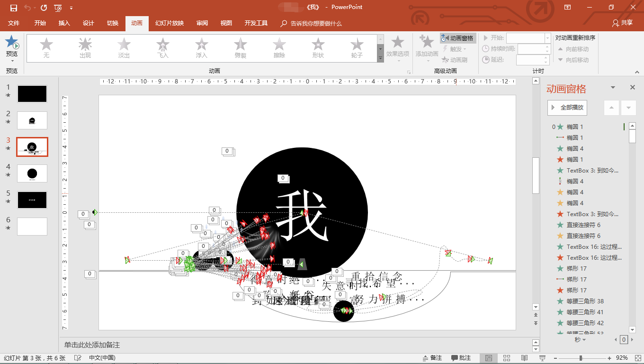Click 向前移动 to reorder animation earlier
Image resolution: width=644 pixels, height=364 pixels.
(x=573, y=49)
